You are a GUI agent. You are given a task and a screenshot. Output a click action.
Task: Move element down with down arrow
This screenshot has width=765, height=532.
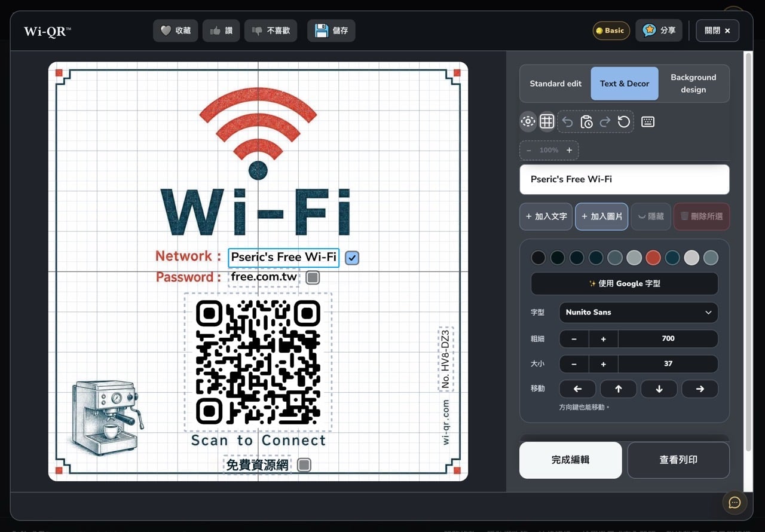659,389
